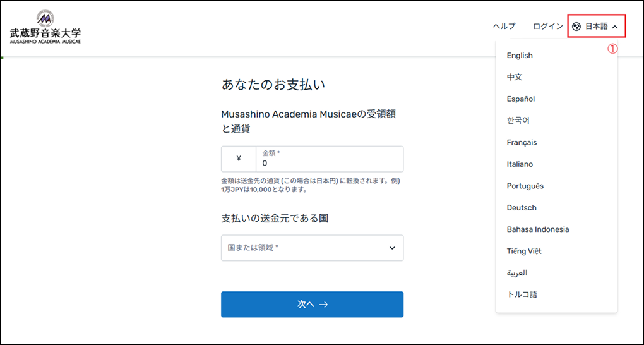Open the 国または領域 country dropdown

point(312,248)
